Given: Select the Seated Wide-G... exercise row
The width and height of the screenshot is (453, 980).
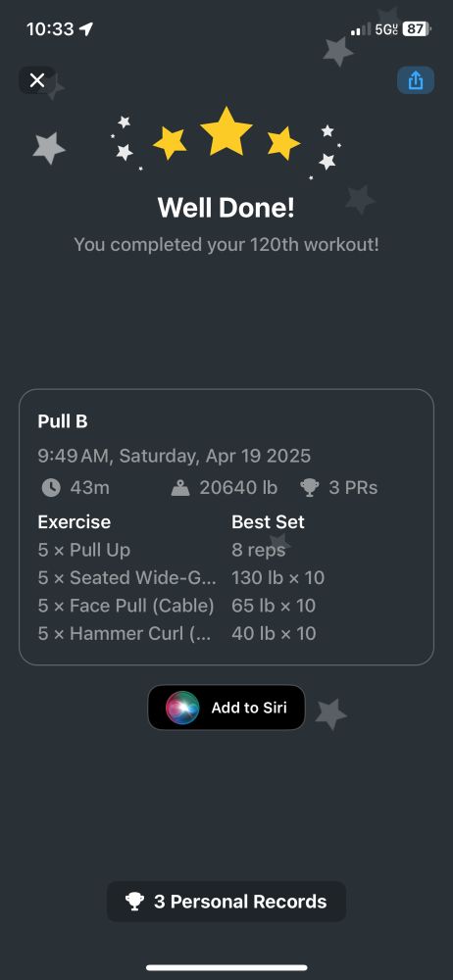Looking at the screenshot, I should (x=226, y=577).
